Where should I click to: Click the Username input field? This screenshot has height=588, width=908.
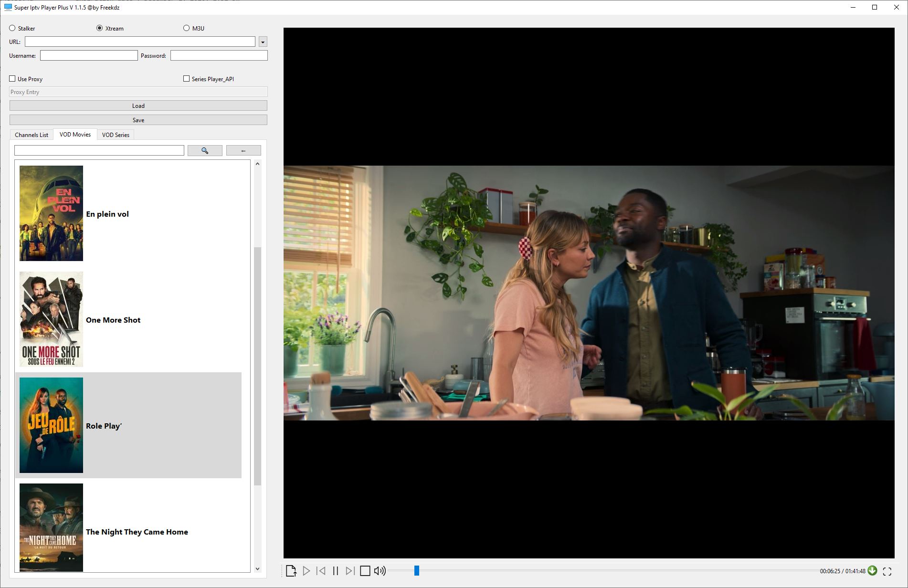coord(89,55)
